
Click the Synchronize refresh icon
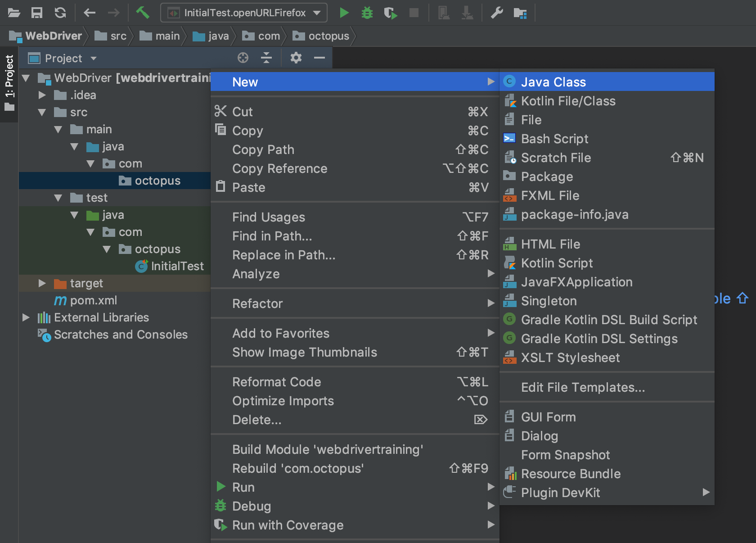pyautogui.click(x=60, y=13)
